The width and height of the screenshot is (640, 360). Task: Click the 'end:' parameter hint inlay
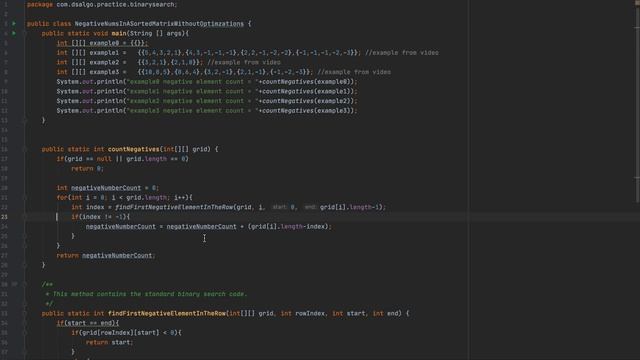[x=310, y=207]
